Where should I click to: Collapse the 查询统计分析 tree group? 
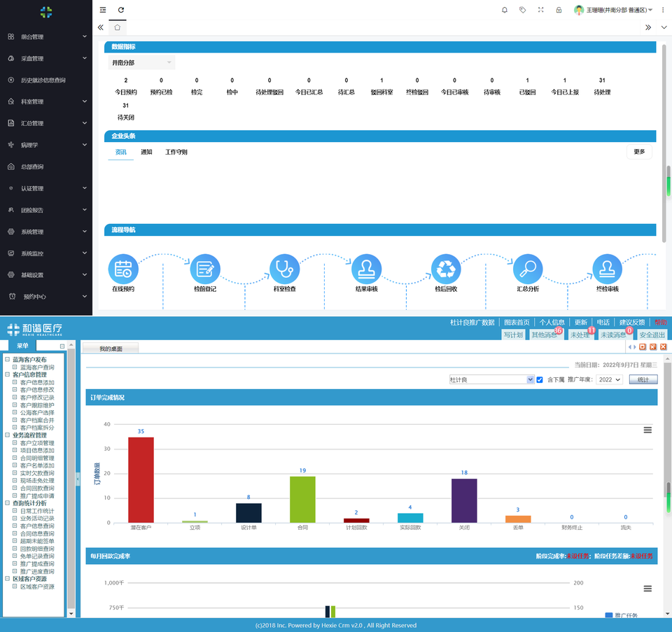pyautogui.click(x=7, y=503)
